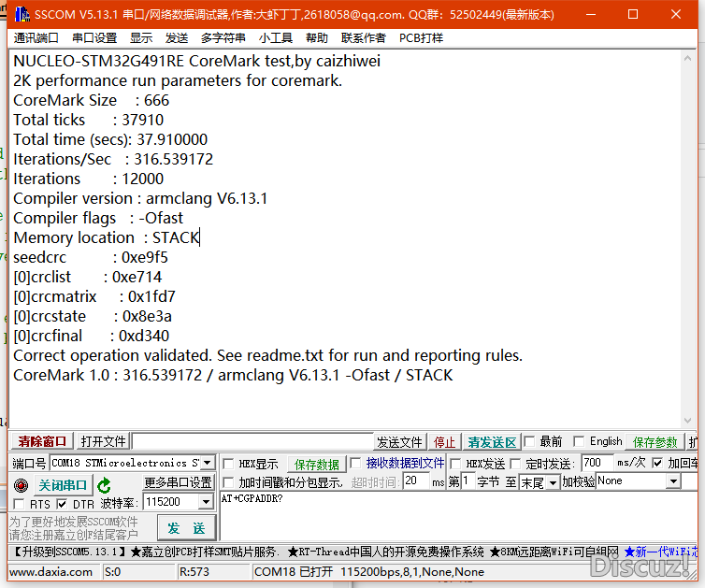Open the 帮助 menu
The height and width of the screenshot is (588, 705).
click(317, 38)
